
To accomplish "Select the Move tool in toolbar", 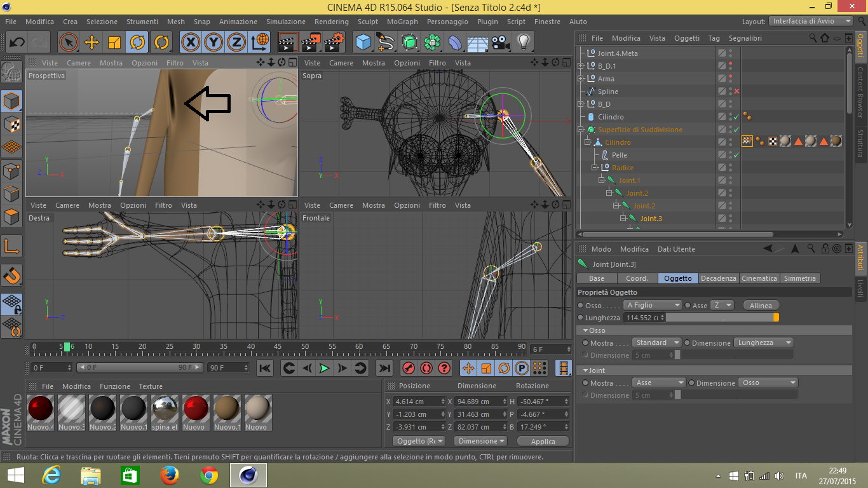I will [x=92, y=43].
